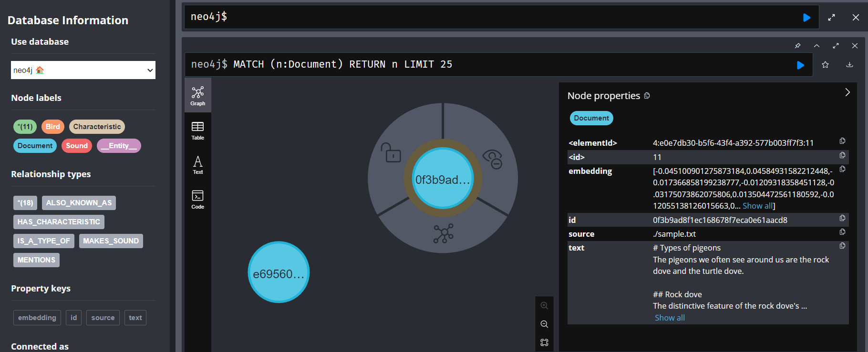Viewport: 868px width, 352px height.
Task: Expand top query editor to fullscreen
Action: [831, 18]
